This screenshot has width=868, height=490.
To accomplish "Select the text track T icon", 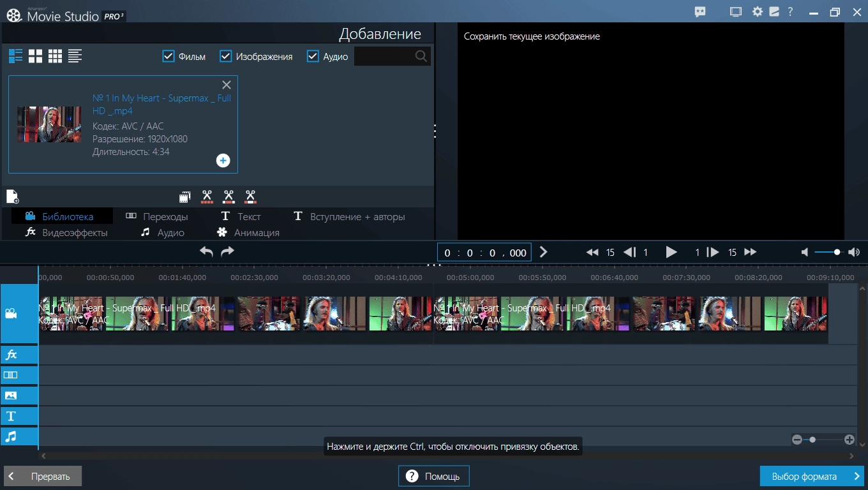I will pos(11,416).
